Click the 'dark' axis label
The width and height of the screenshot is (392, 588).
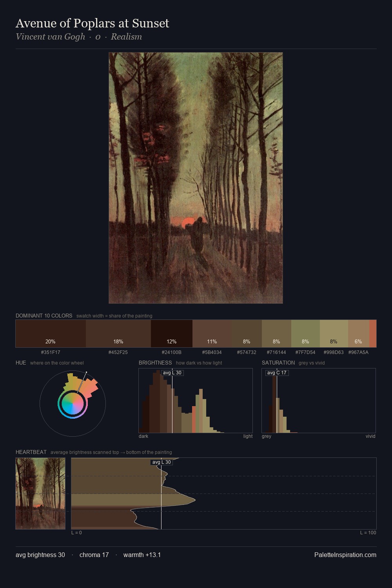click(143, 436)
